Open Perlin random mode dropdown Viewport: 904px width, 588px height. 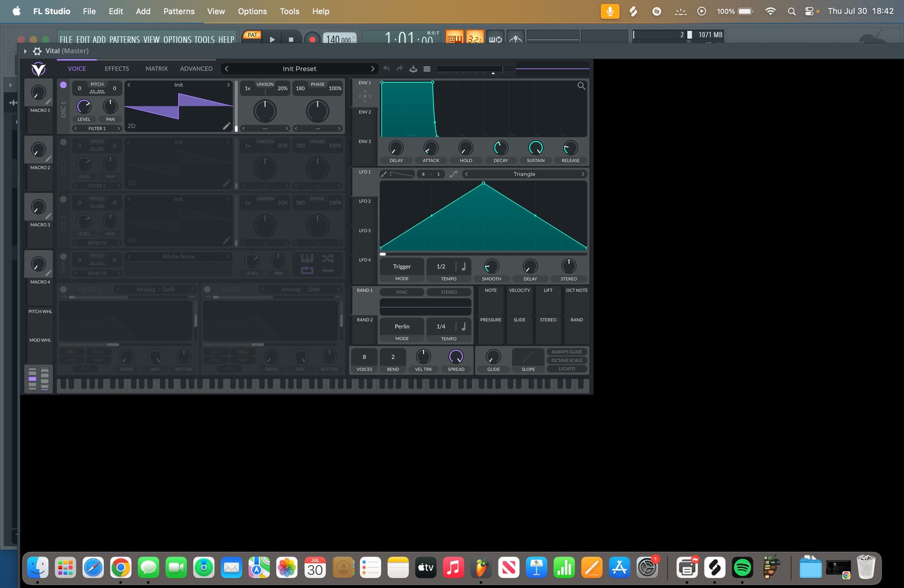(x=402, y=326)
